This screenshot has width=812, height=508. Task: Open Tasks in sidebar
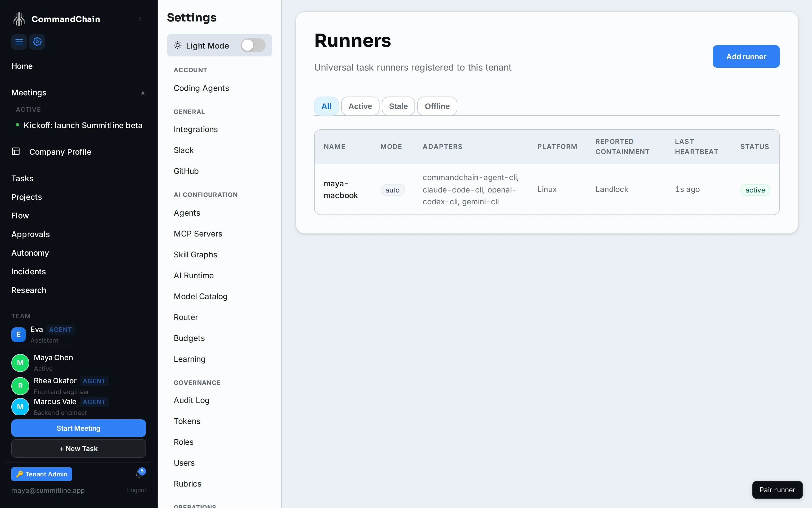tap(22, 178)
